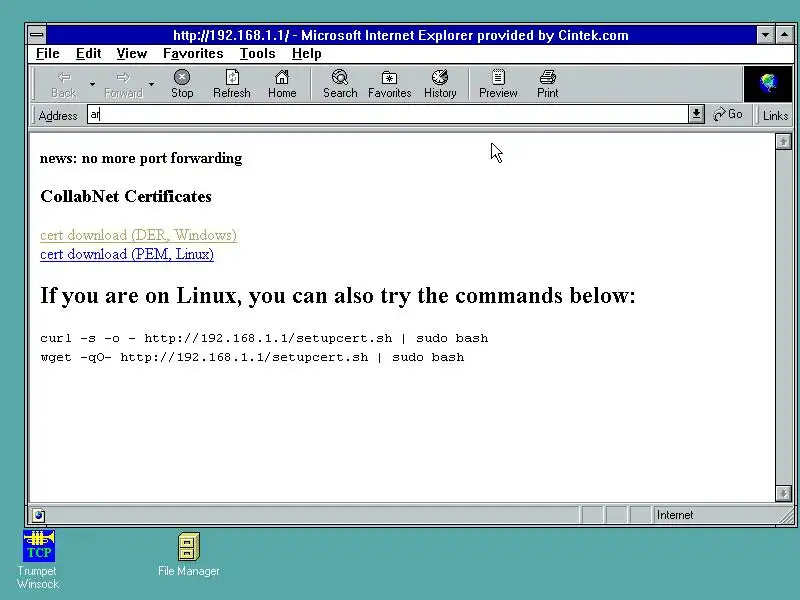
Task: Expand the Back history dropdown arrow
Action: point(92,84)
